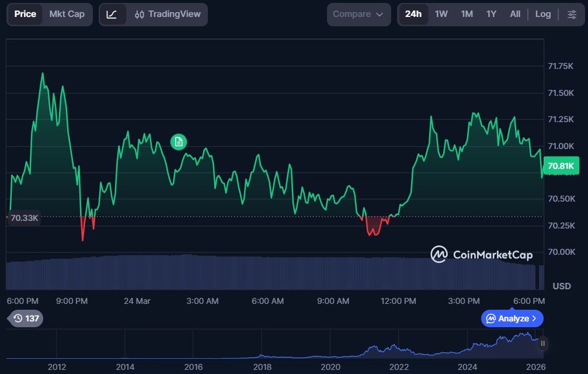Click the pause handle on mini timeline
The height and width of the screenshot is (374, 588).
coord(543,344)
